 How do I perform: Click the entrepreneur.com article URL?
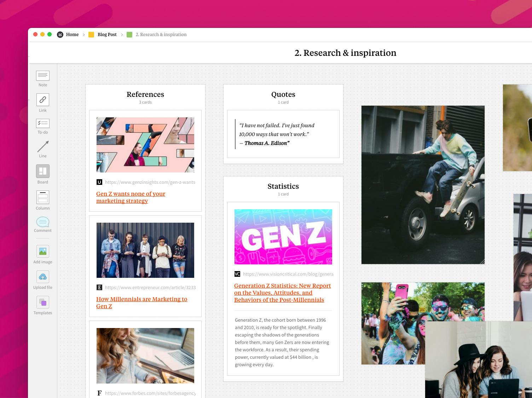[x=150, y=287]
